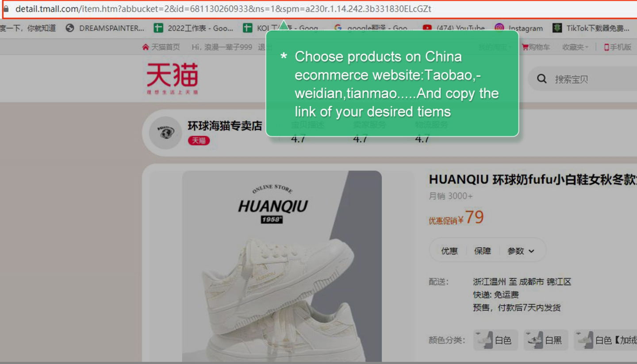Select the 白色【加绒 color option
Screen dimensions: 637x364
tap(606, 340)
